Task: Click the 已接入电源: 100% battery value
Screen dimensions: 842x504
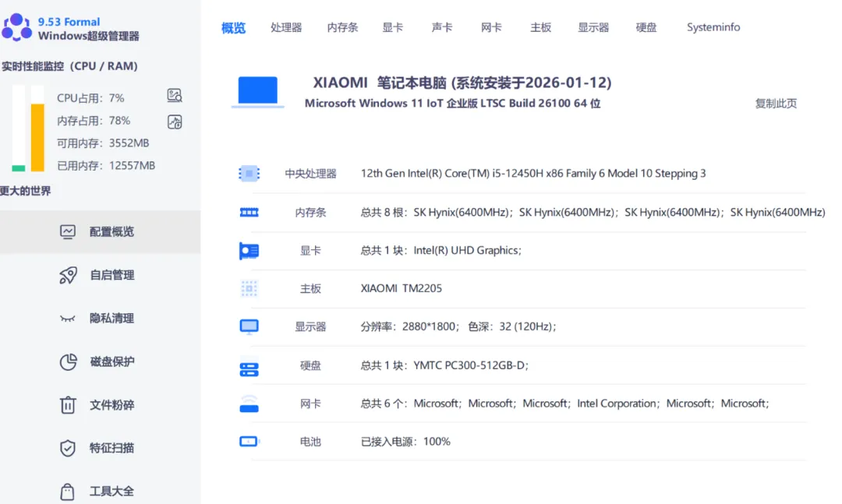Action: click(405, 442)
